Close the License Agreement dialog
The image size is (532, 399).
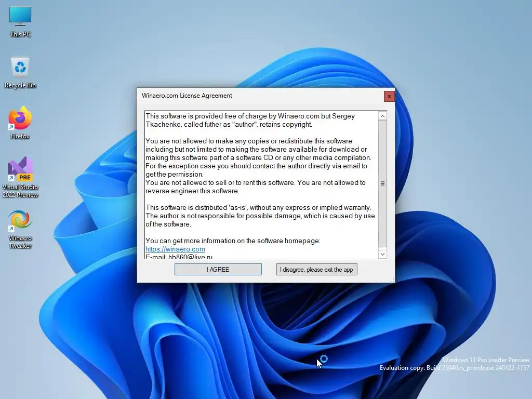pyautogui.click(x=389, y=96)
